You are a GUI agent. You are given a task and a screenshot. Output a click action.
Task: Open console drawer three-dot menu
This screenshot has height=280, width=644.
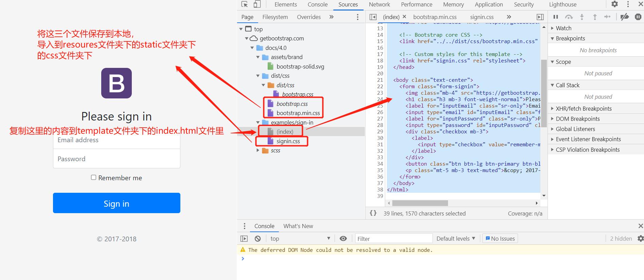[244, 226]
